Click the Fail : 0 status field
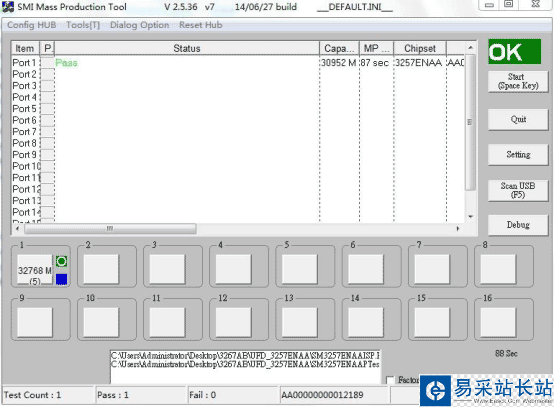The width and height of the screenshot is (554, 407). click(233, 395)
